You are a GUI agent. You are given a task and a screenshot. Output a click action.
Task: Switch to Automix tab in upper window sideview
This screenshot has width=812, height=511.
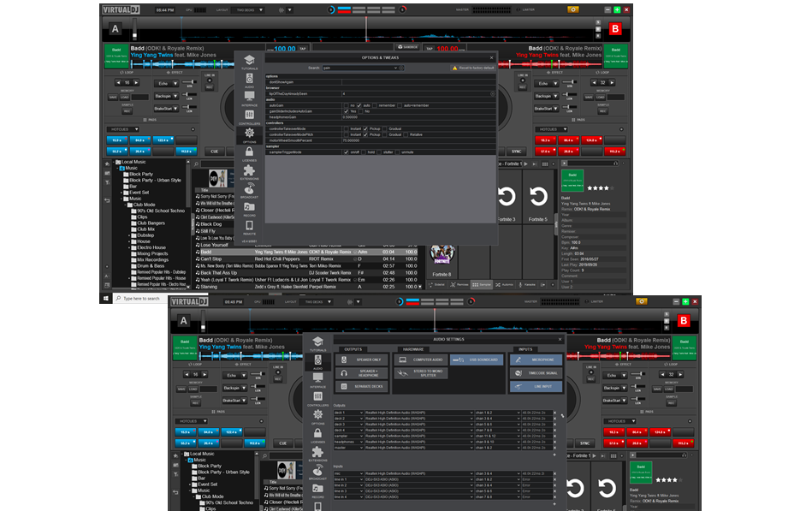tap(504, 284)
